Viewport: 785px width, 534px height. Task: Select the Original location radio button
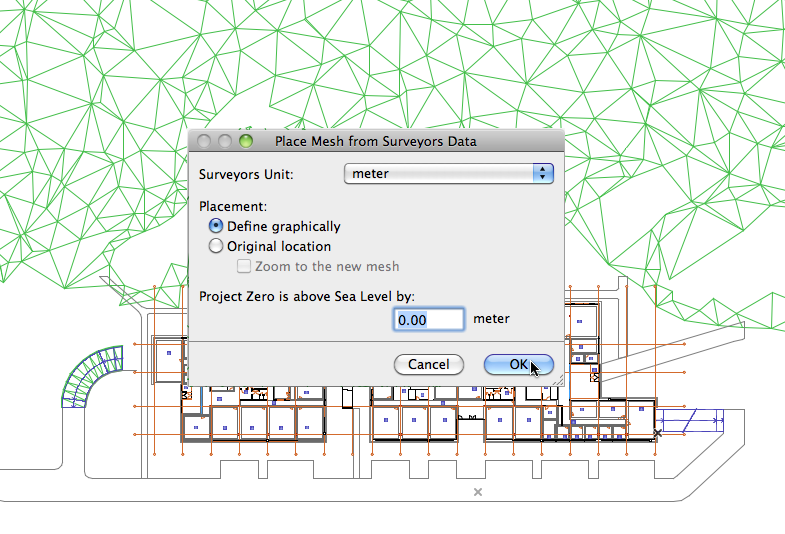point(216,246)
